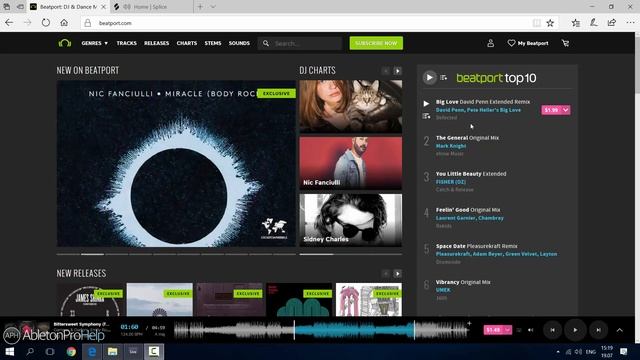This screenshot has width=640, height=360.
Task: Open Sidney Charles DJ chart
Action: pyautogui.click(x=351, y=220)
